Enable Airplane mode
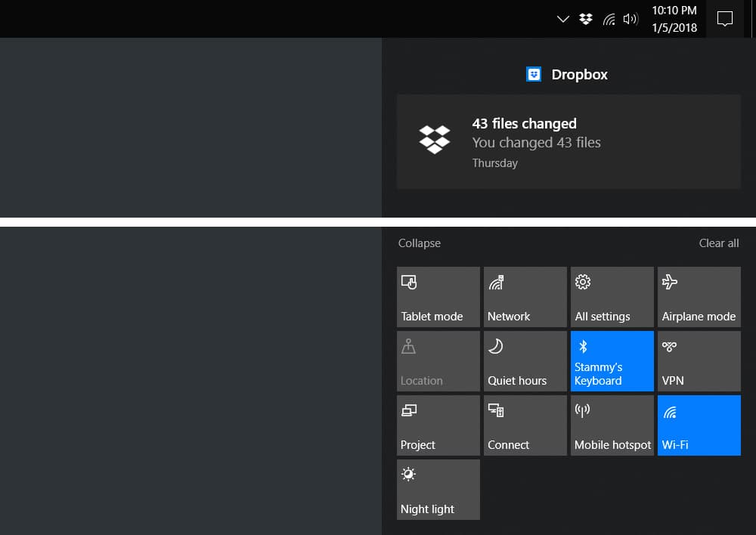Viewport: 756px width, 535px height. coord(699,297)
